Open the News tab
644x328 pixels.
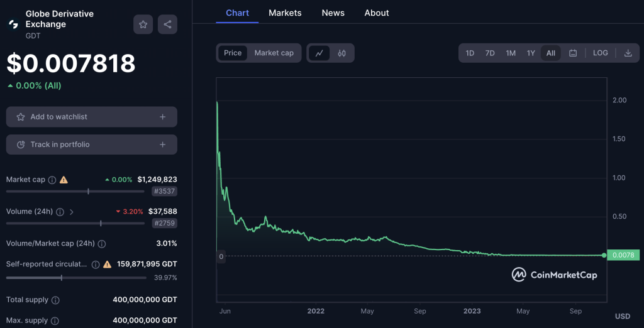tap(333, 13)
